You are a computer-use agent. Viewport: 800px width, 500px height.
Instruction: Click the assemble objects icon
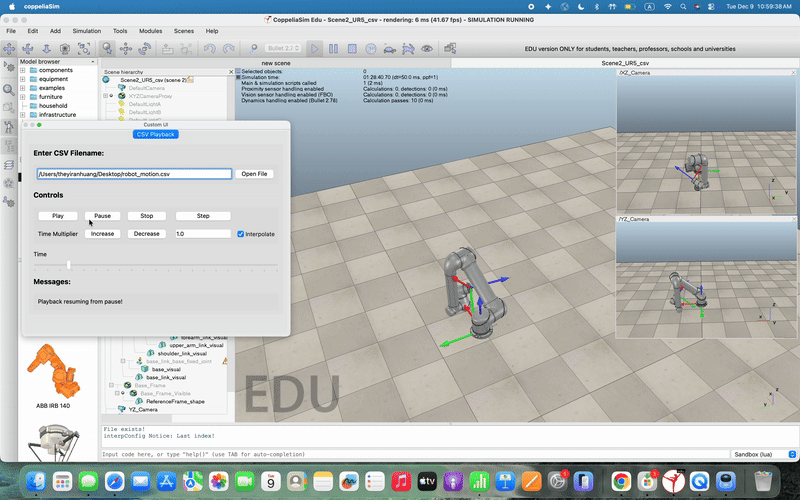tap(167, 48)
